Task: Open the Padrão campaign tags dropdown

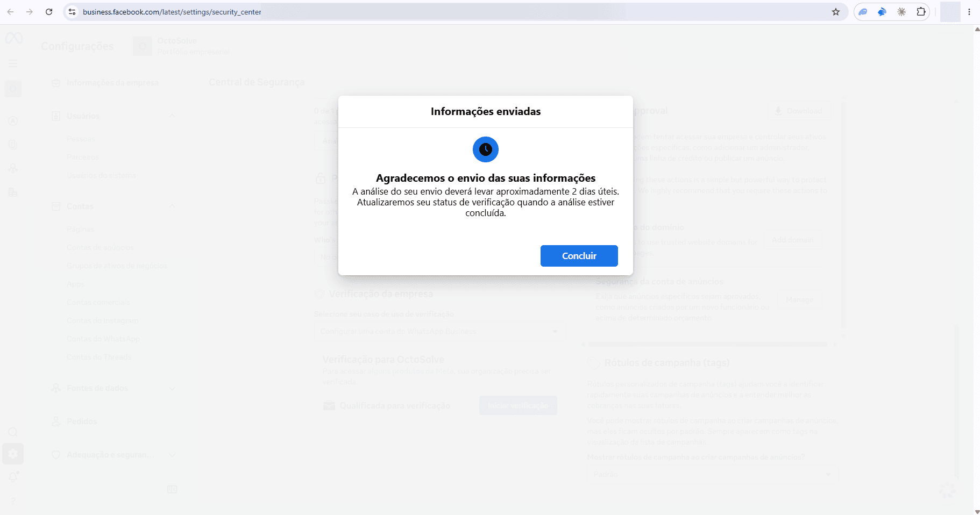Action: [712, 474]
